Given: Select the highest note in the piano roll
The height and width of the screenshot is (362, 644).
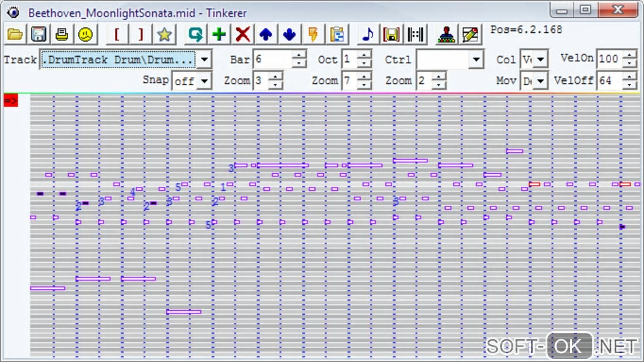Looking at the screenshot, I should point(514,151).
